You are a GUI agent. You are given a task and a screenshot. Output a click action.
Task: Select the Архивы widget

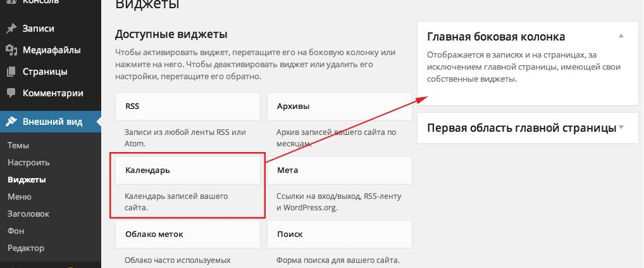[340, 106]
